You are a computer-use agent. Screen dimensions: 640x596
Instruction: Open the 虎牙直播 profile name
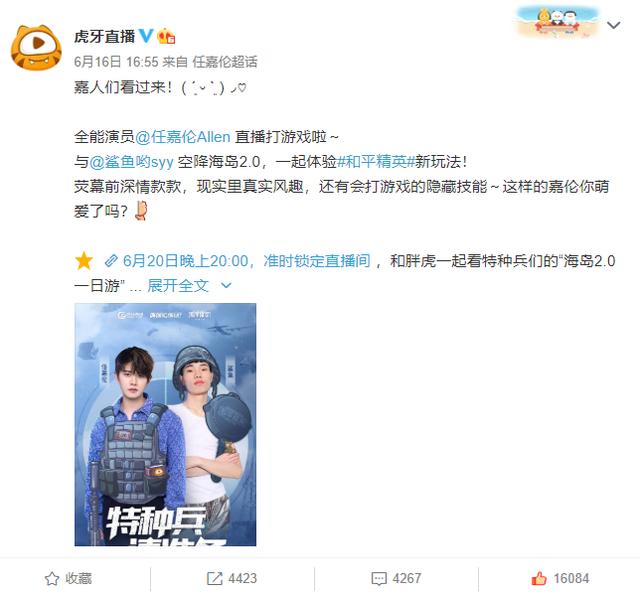[x=104, y=36]
